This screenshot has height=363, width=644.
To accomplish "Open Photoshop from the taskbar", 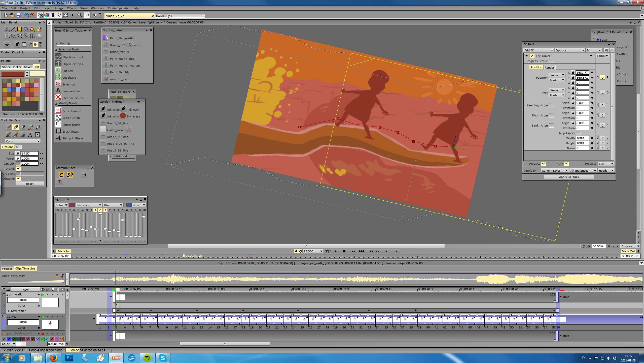I will pos(69,358).
